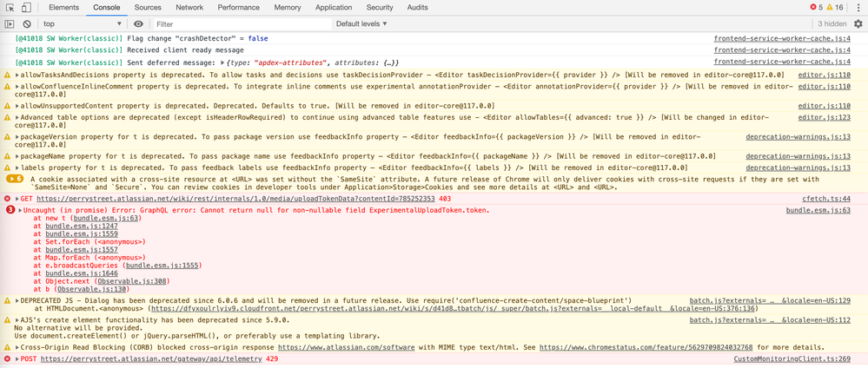Focus the Filter input field
Image resolution: width=868 pixels, height=368 pixels.
pos(242,23)
